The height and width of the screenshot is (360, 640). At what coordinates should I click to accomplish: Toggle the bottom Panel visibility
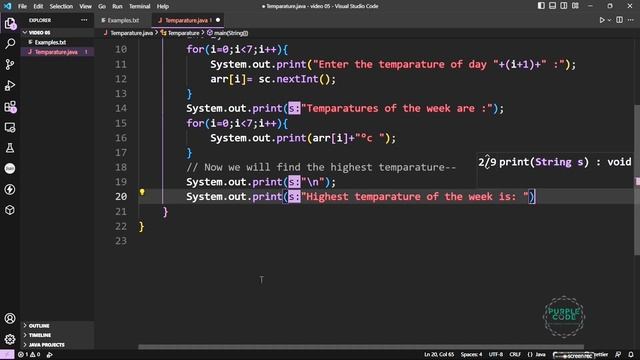[x=552, y=6]
